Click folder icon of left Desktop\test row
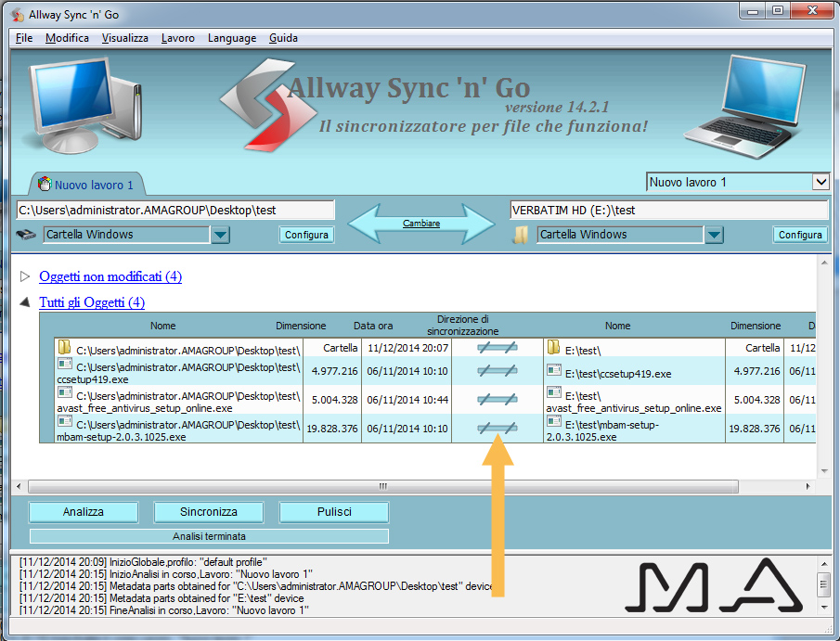The height and width of the screenshot is (641, 840). click(64, 348)
